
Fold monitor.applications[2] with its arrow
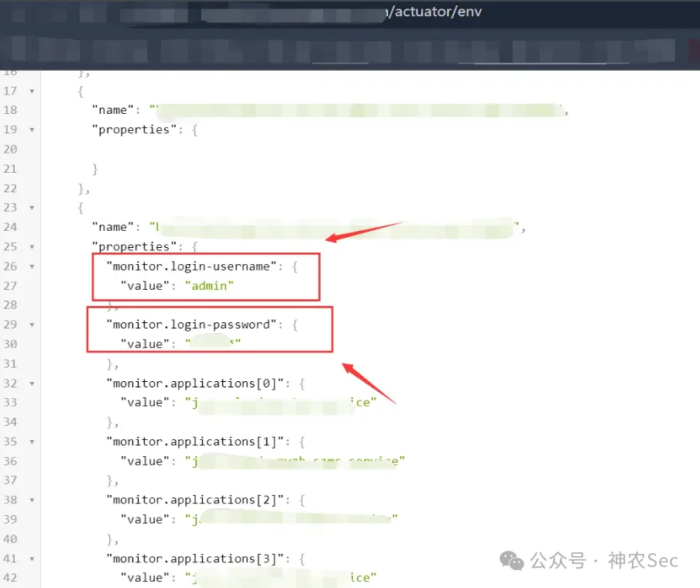[32, 500]
